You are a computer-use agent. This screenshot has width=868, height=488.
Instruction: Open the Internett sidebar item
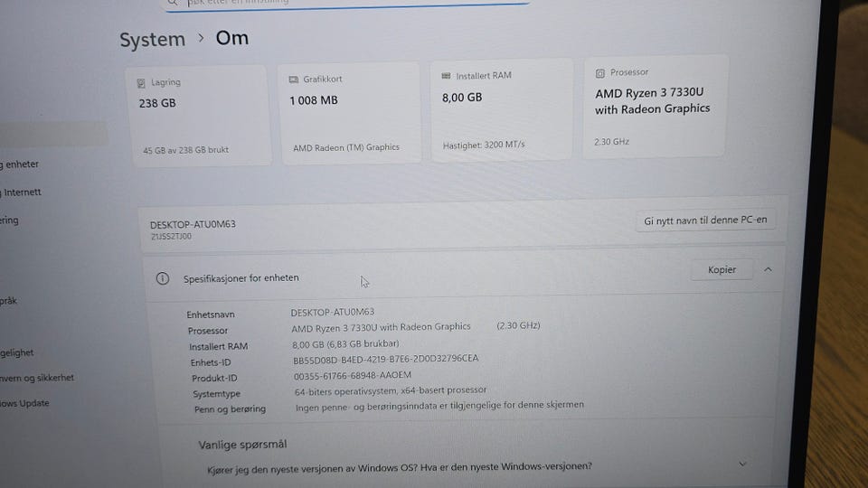(x=22, y=192)
